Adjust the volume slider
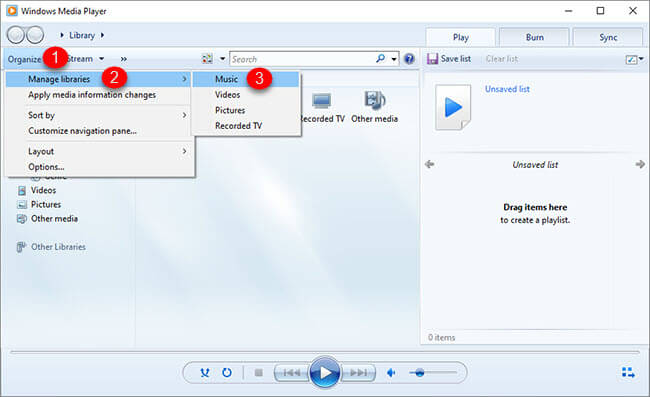Screen dimensions: 650x397 pos(433,373)
